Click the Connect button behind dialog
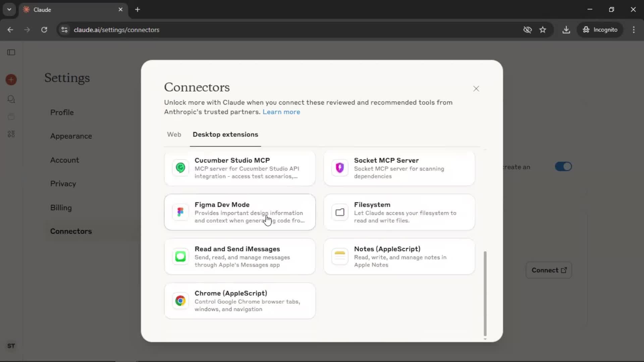Image resolution: width=644 pixels, height=362 pixels. click(x=549, y=270)
